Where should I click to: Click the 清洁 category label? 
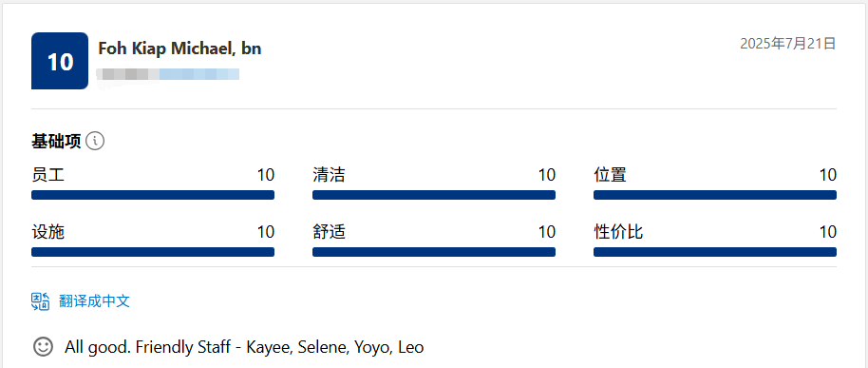(329, 175)
